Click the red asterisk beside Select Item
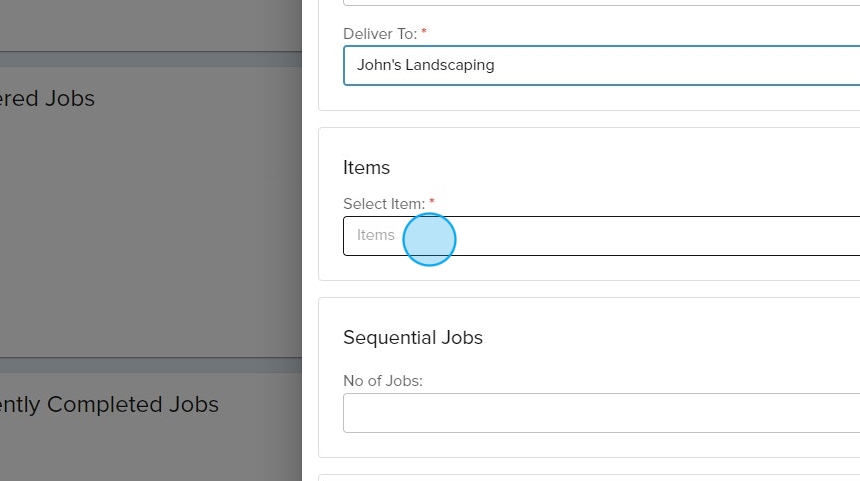Image resolution: width=860 pixels, height=481 pixels. coord(432,203)
